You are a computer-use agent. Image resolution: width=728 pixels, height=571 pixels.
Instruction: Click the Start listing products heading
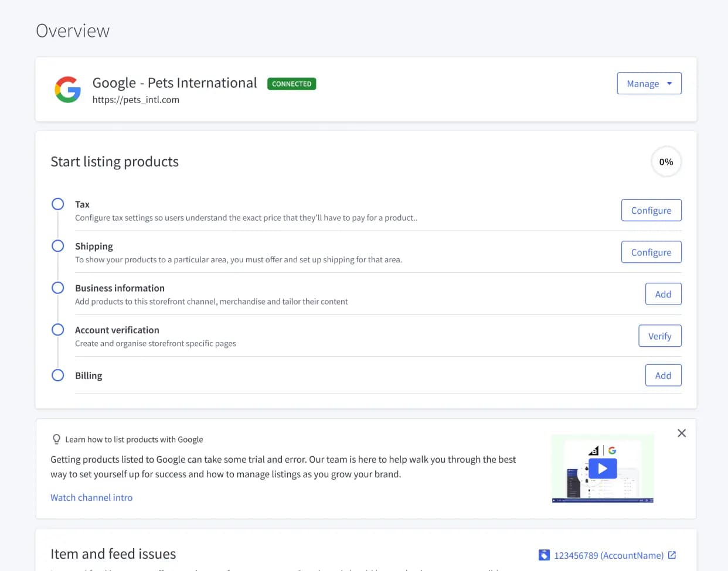(114, 162)
